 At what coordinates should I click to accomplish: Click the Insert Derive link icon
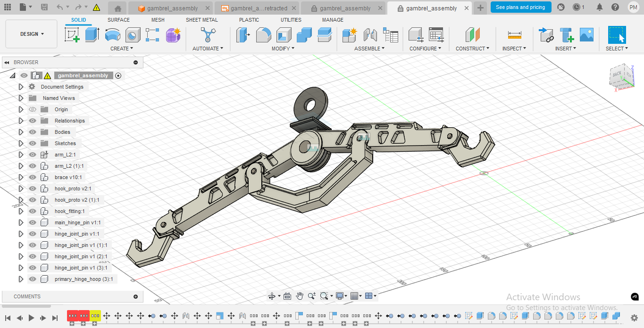[546, 35]
